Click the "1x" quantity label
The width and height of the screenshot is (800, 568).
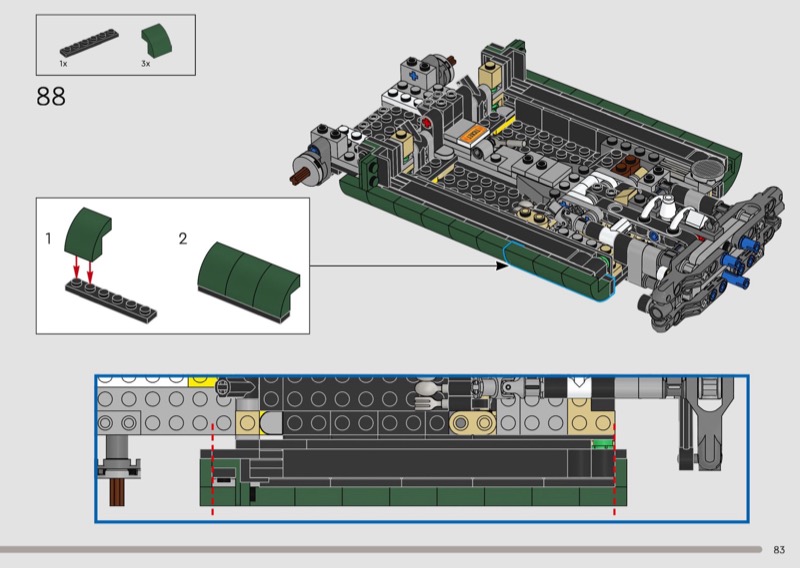pyautogui.click(x=63, y=64)
